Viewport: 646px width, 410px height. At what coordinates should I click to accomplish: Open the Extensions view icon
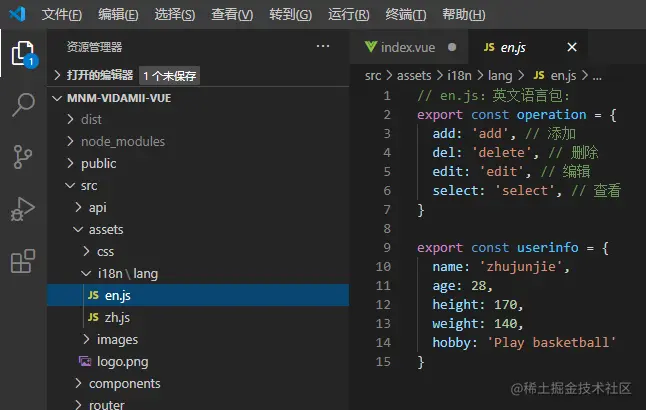[22, 262]
